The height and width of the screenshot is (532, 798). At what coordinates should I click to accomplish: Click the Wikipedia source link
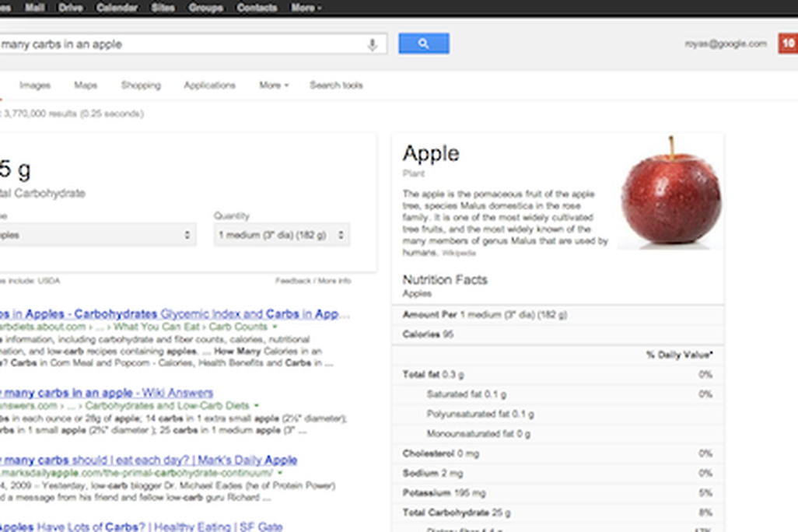click(459, 253)
